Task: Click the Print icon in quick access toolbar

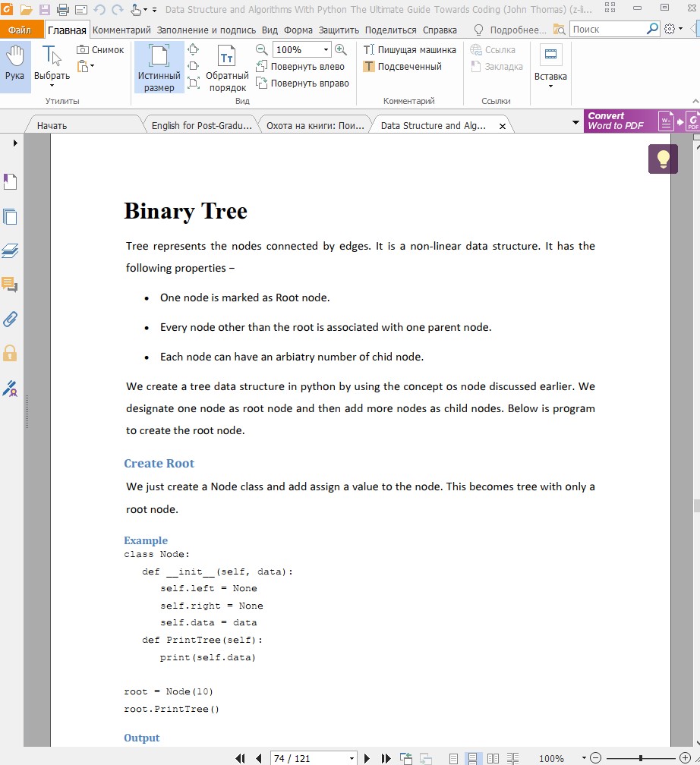Action: tap(63, 9)
